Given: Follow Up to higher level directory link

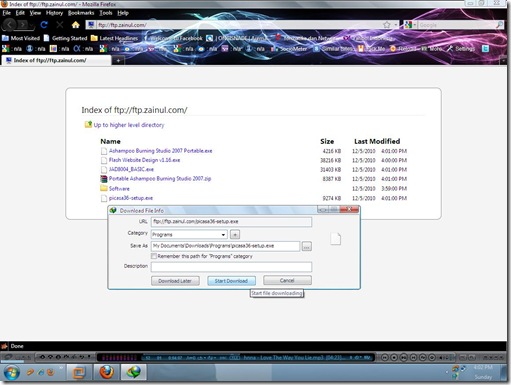Looking at the screenshot, I should coord(129,125).
